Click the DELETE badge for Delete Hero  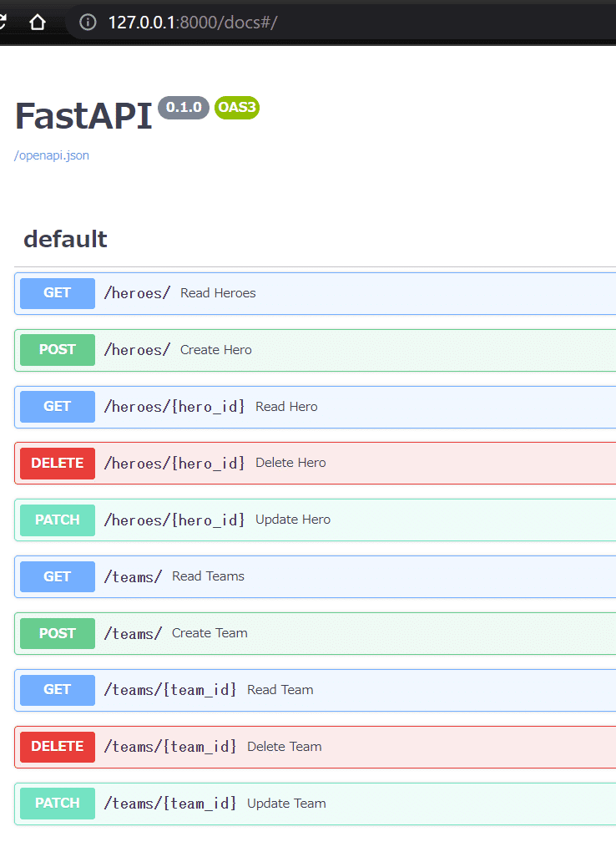point(58,464)
